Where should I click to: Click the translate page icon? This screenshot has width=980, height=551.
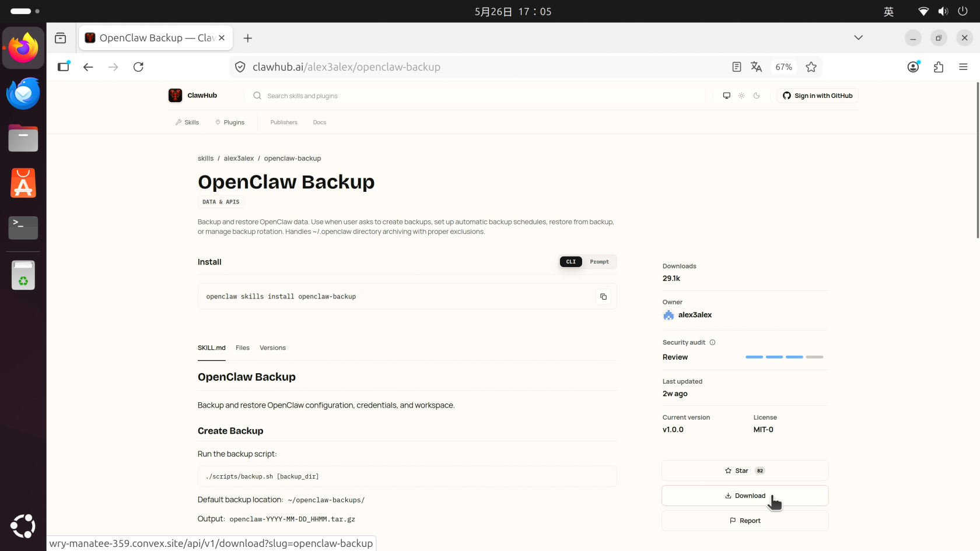click(x=757, y=67)
